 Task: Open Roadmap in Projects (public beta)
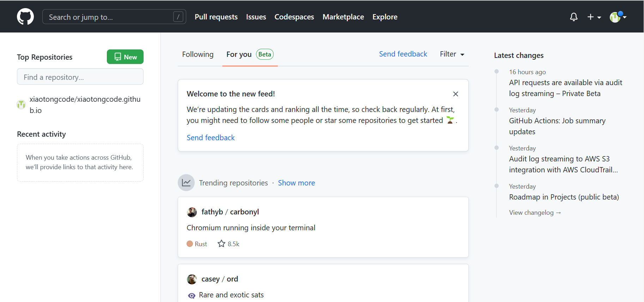[564, 197]
